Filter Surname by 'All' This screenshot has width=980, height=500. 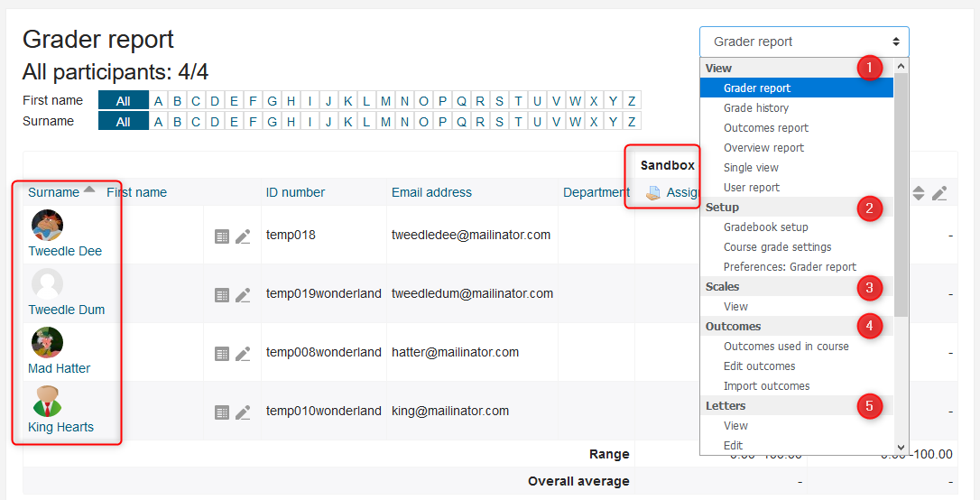click(x=123, y=122)
